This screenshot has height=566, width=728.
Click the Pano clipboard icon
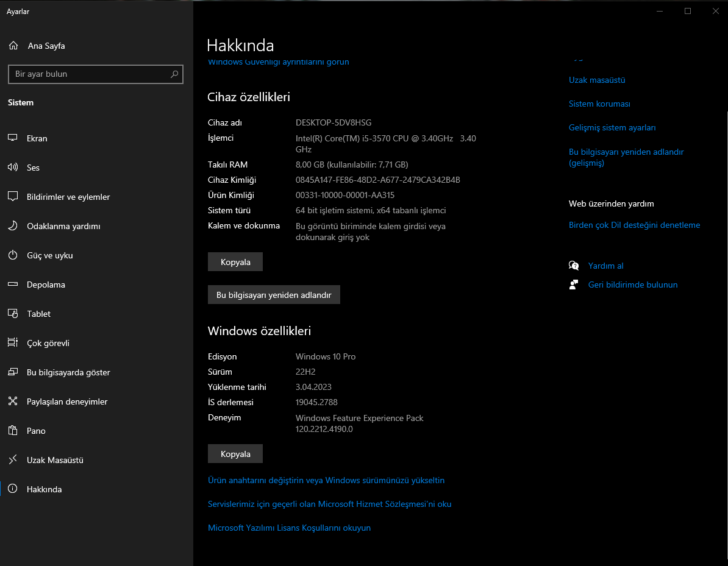pyautogui.click(x=13, y=431)
